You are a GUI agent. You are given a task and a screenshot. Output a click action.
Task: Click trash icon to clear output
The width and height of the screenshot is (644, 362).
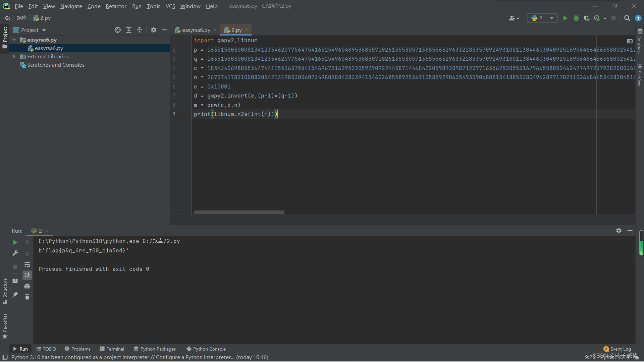pyautogui.click(x=27, y=297)
